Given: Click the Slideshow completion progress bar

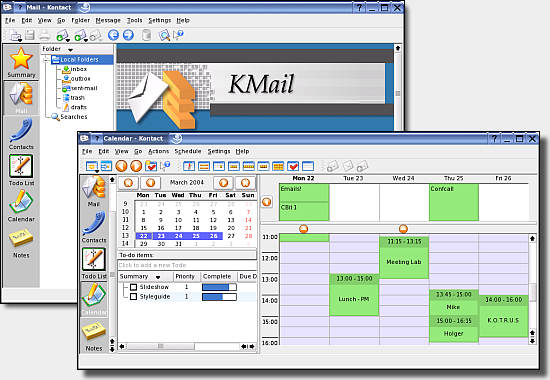Looking at the screenshot, I should (219, 287).
